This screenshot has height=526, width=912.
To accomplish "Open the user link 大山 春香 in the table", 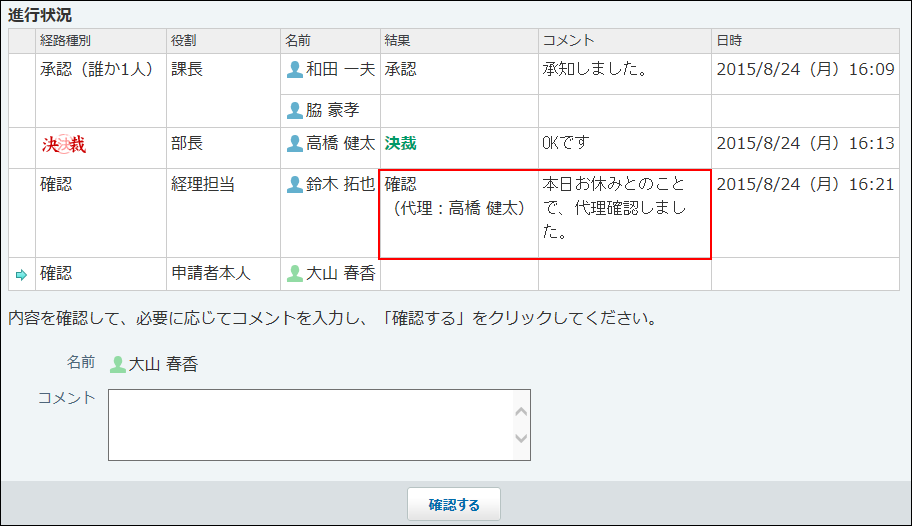I will (340, 273).
